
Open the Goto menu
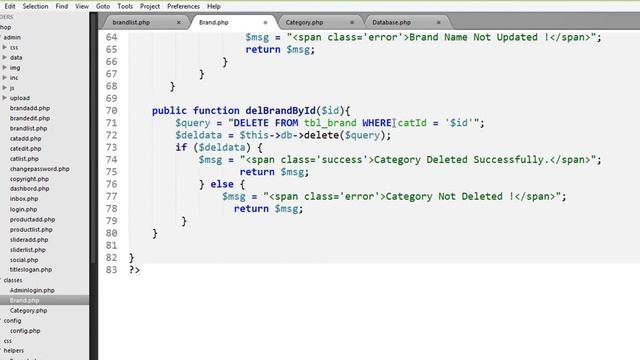tap(103, 6)
